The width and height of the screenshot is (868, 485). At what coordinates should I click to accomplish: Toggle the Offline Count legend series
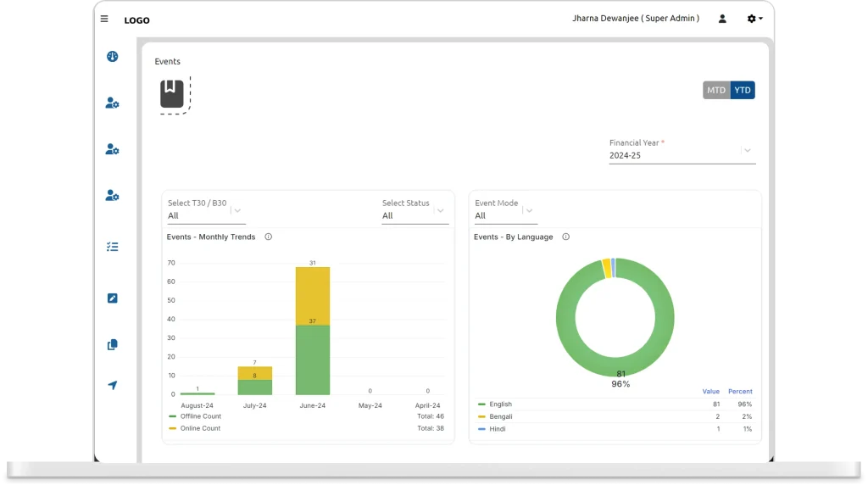[200, 416]
